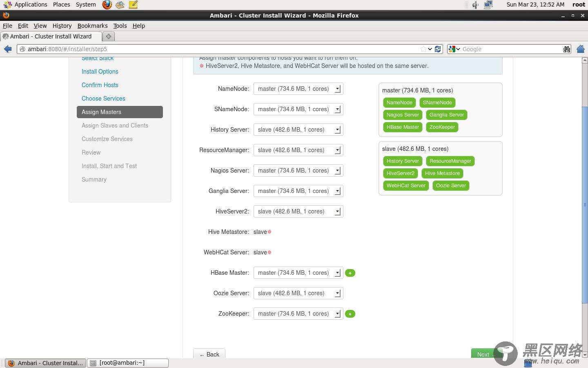The width and height of the screenshot is (588, 368).
Task: Click the Back button
Action: [209, 354]
